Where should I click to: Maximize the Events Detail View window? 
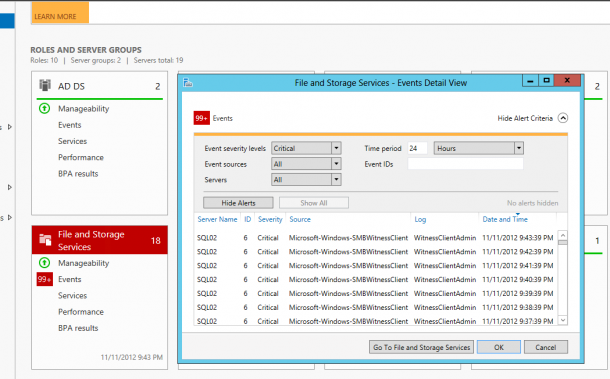tap(546, 81)
